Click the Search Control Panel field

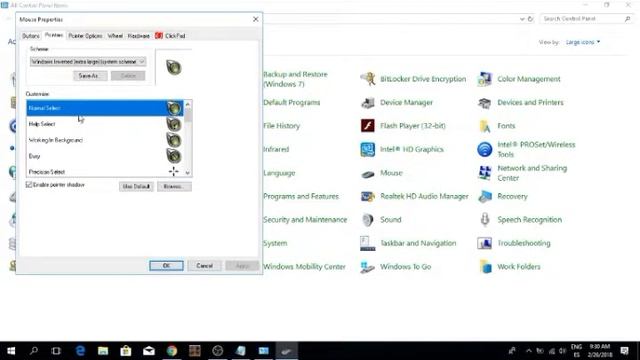click(x=586, y=19)
